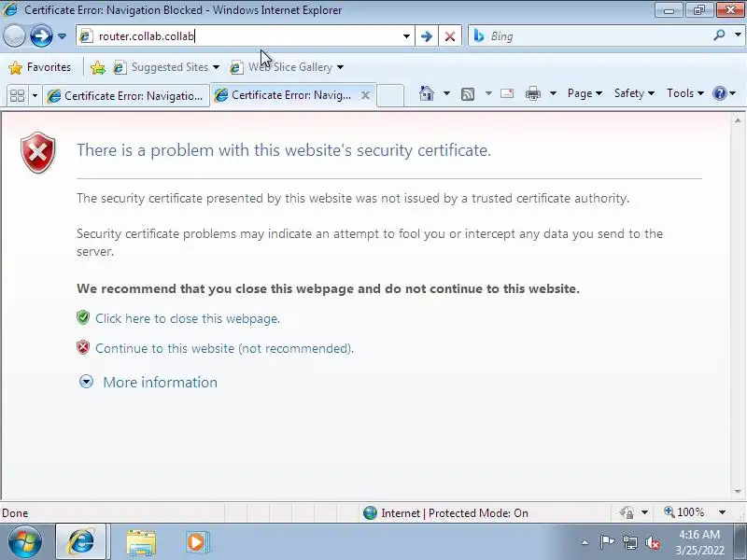The image size is (747, 560).
Task: Click the red shield error icon
Action: click(37, 153)
